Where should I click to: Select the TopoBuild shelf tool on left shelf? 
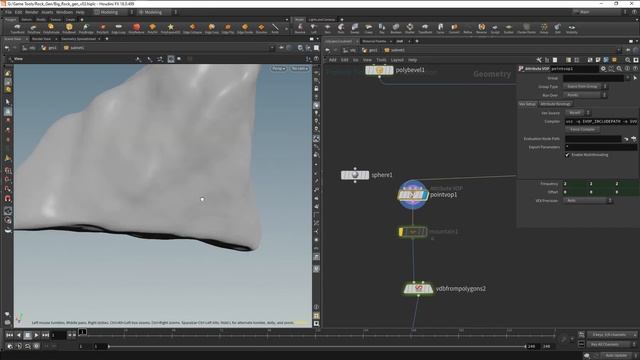tap(17, 28)
